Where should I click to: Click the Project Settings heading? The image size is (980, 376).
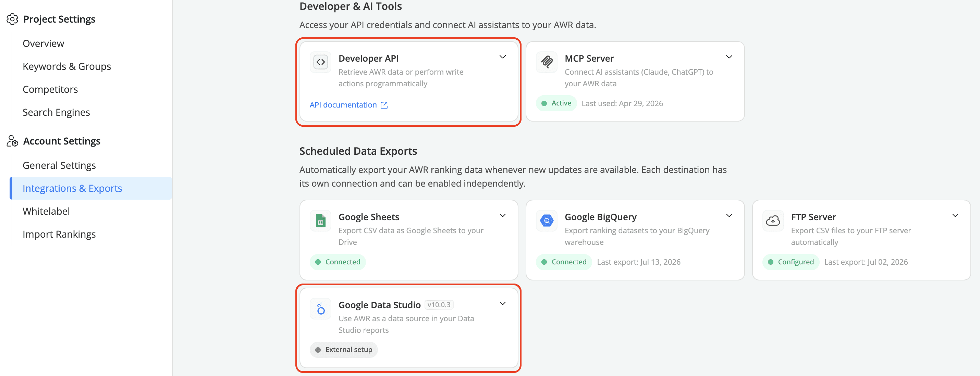[x=59, y=19]
